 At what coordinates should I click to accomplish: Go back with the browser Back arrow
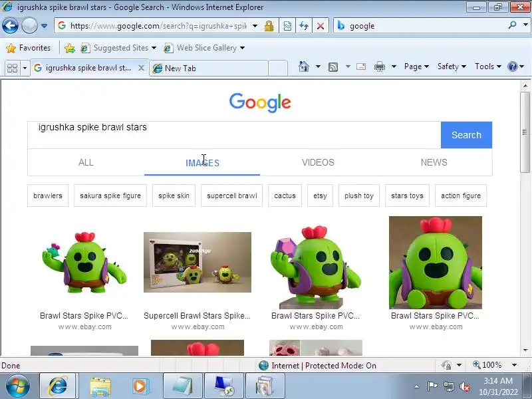pos(10,26)
